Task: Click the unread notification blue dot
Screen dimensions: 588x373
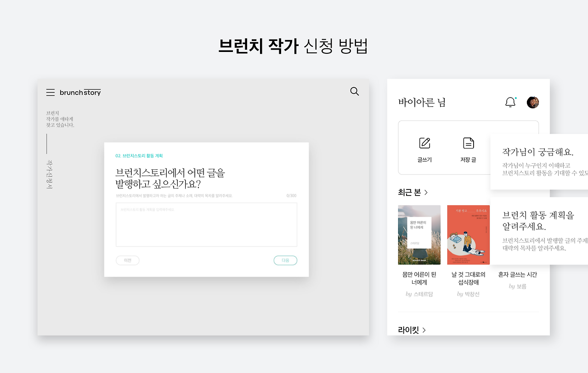Action: pyautogui.click(x=516, y=98)
